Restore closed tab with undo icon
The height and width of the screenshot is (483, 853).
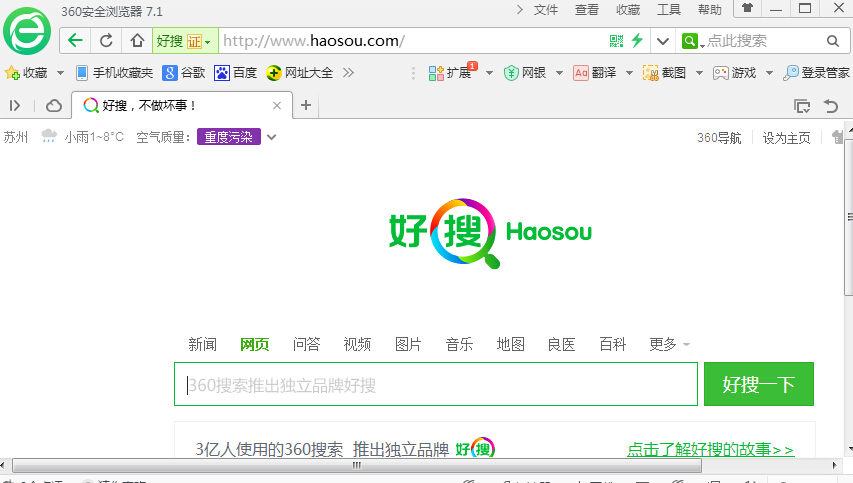[x=831, y=106]
